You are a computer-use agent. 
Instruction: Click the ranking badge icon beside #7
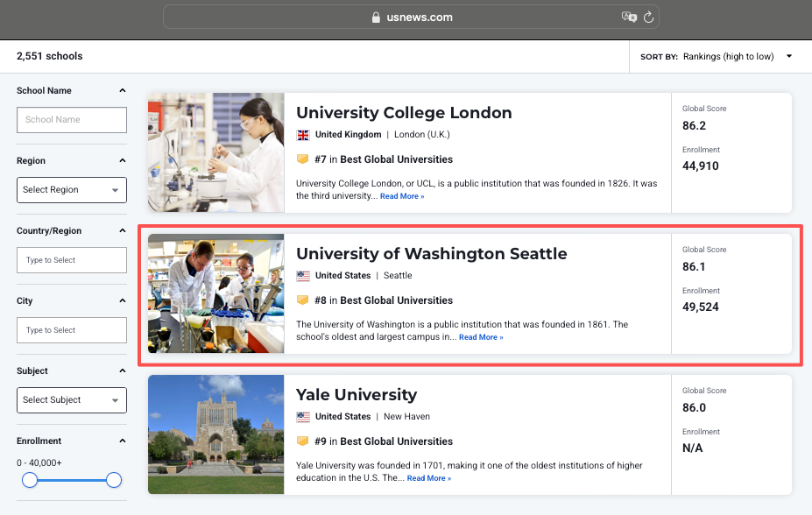(303, 159)
